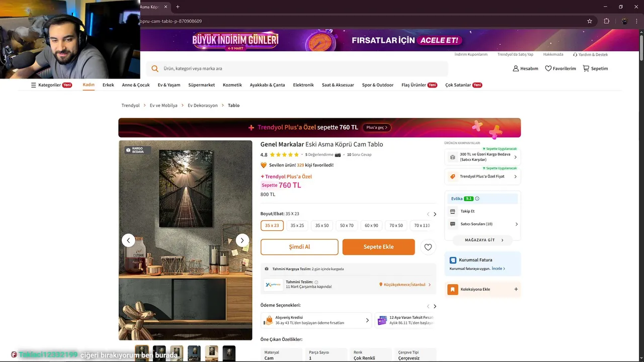Bookmark this page with star icon
Screen dimensions: 644x362
590,21
